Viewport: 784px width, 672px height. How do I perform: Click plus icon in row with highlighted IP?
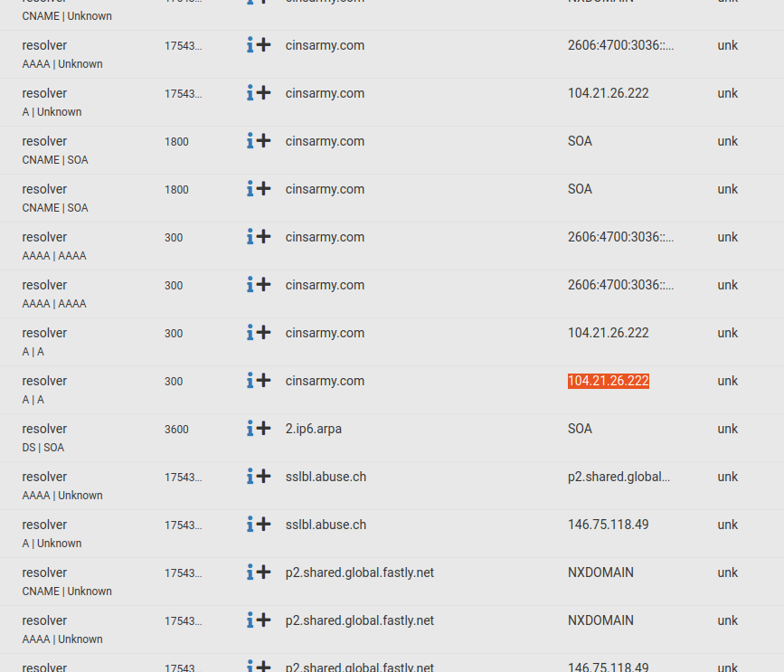[263, 381]
